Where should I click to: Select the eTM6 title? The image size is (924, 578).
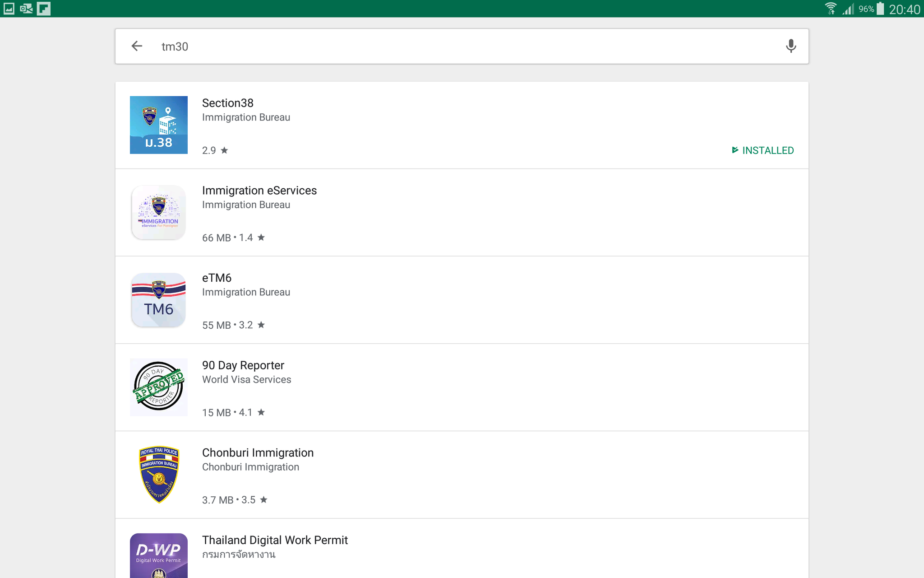(217, 278)
